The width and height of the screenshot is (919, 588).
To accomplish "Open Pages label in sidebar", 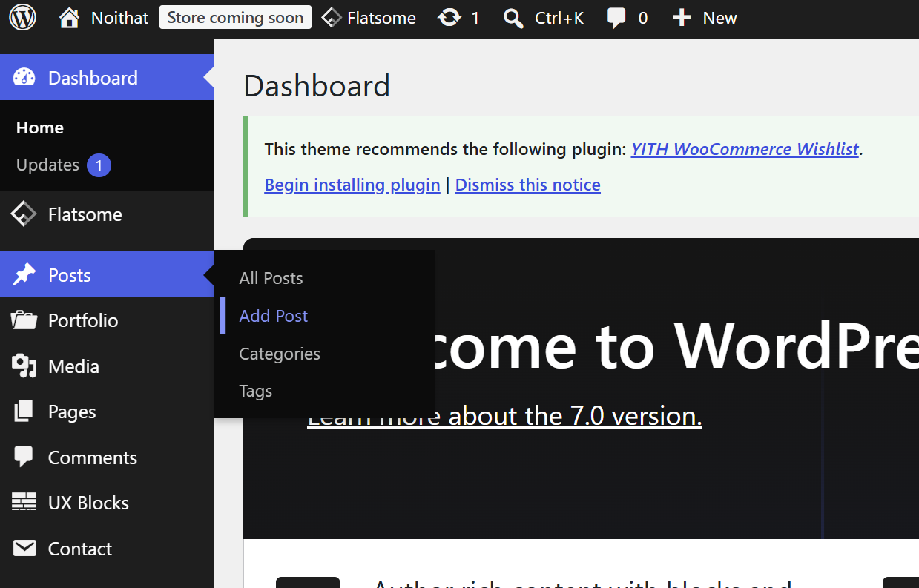I will (x=72, y=412).
